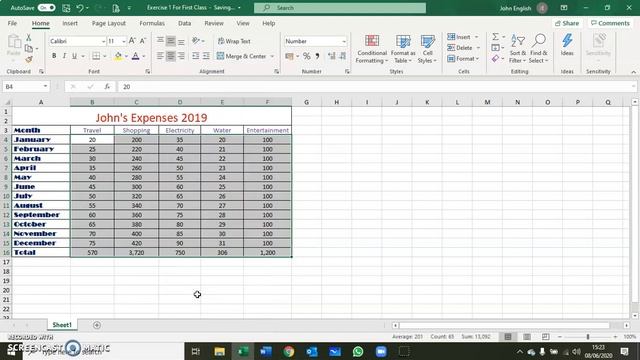Click the Decrease Font Size icon

point(142,41)
